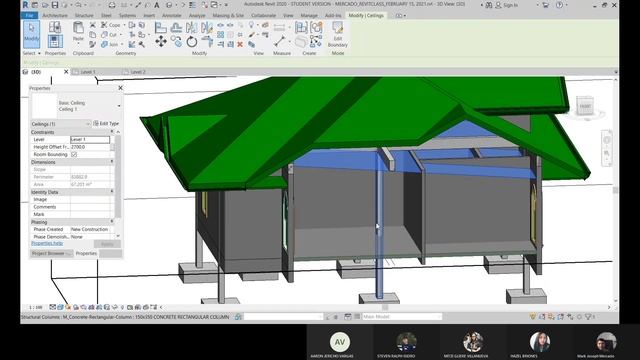
Task: Click the Phase Created value New Construction
Action: pos(89,229)
